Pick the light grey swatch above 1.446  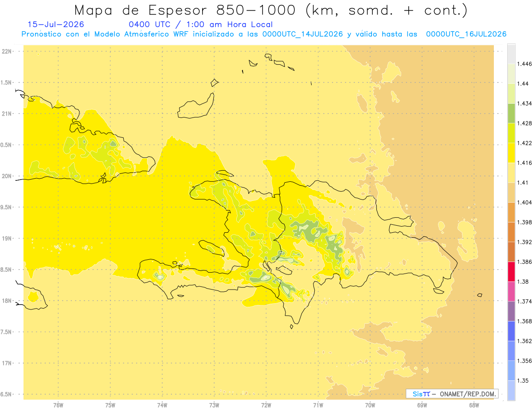[511, 54]
